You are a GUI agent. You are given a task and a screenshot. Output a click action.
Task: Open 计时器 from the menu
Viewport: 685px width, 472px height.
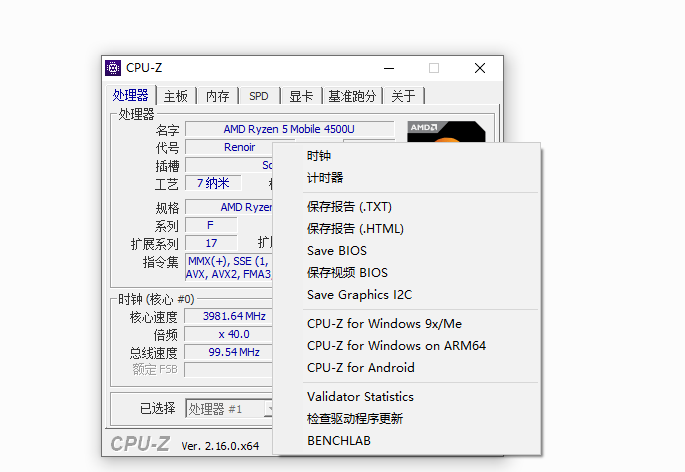point(407,177)
